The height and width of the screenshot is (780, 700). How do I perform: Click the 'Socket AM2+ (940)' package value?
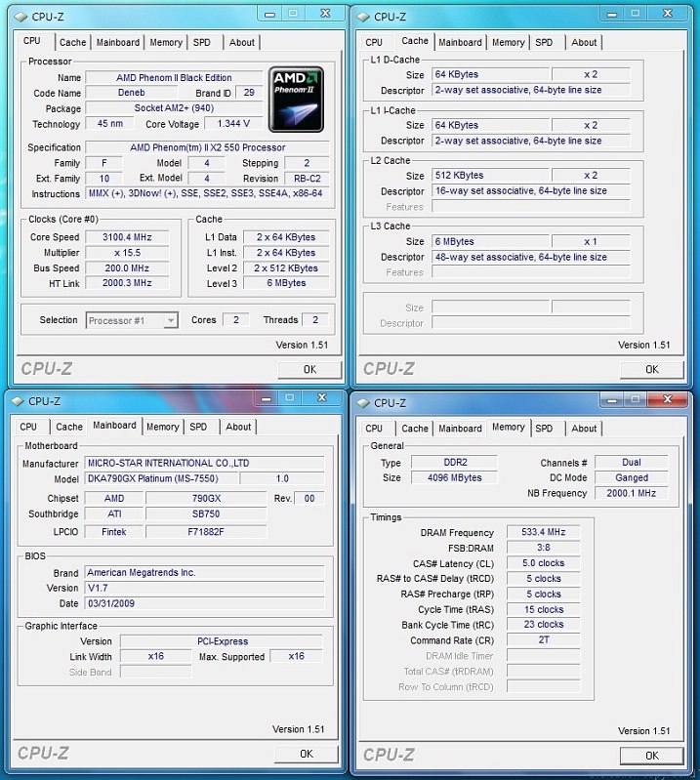pyautogui.click(x=174, y=108)
